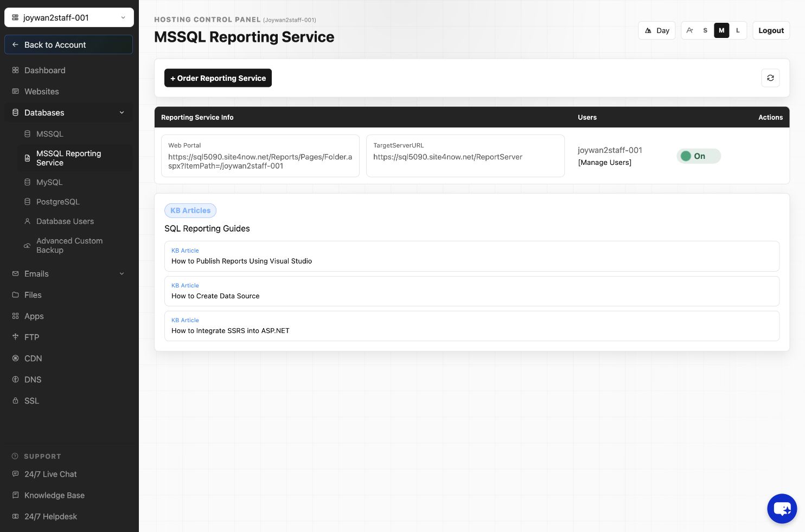Viewport: 805px width, 532px height.
Task: Click the FTP sidebar icon
Action: click(15, 337)
